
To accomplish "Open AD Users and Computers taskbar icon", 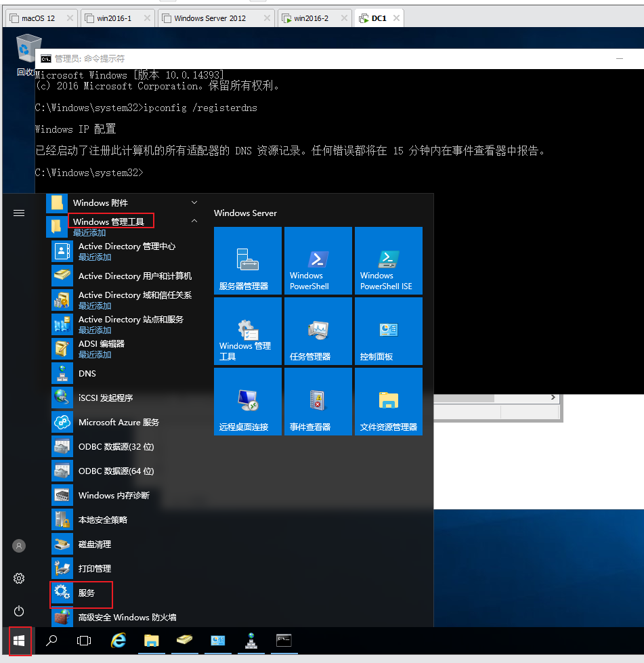I will 184,641.
